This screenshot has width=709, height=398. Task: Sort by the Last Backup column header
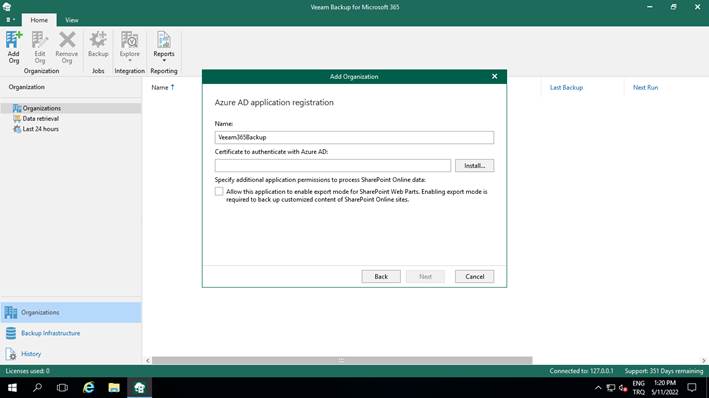coord(566,87)
